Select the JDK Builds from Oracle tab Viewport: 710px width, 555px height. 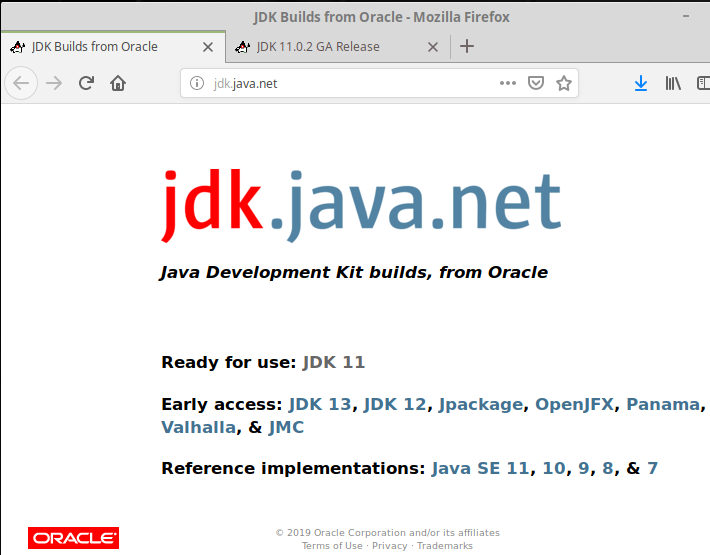pyautogui.click(x=113, y=47)
